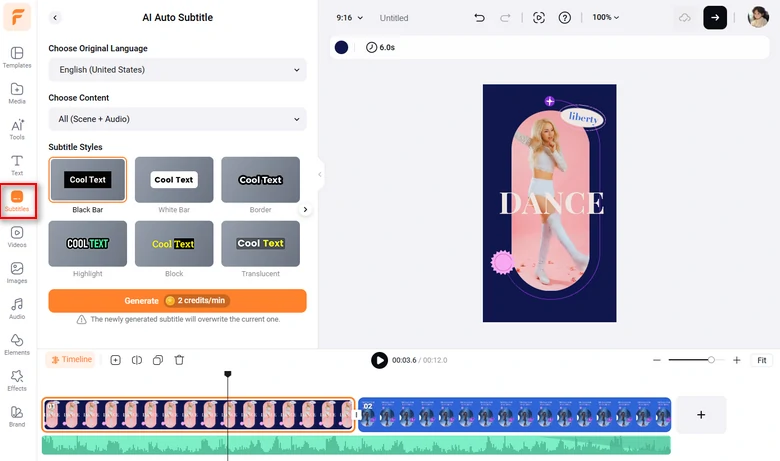Open the 100% zoom level dropdown
Image resolution: width=780 pixels, height=461 pixels.
pyautogui.click(x=605, y=17)
